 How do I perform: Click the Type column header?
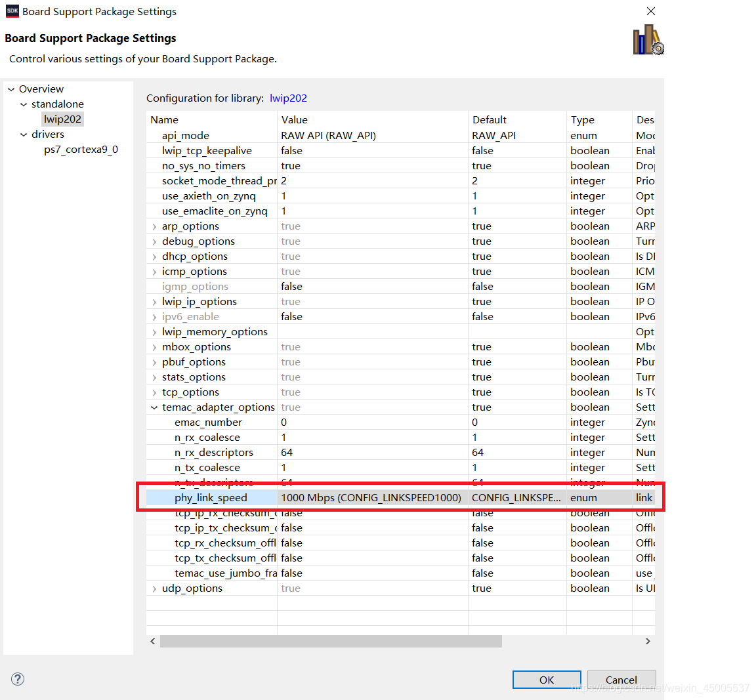click(598, 119)
